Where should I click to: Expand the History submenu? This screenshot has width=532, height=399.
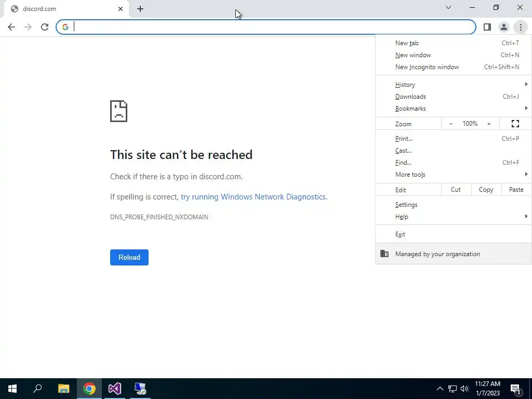click(x=453, y=85)
